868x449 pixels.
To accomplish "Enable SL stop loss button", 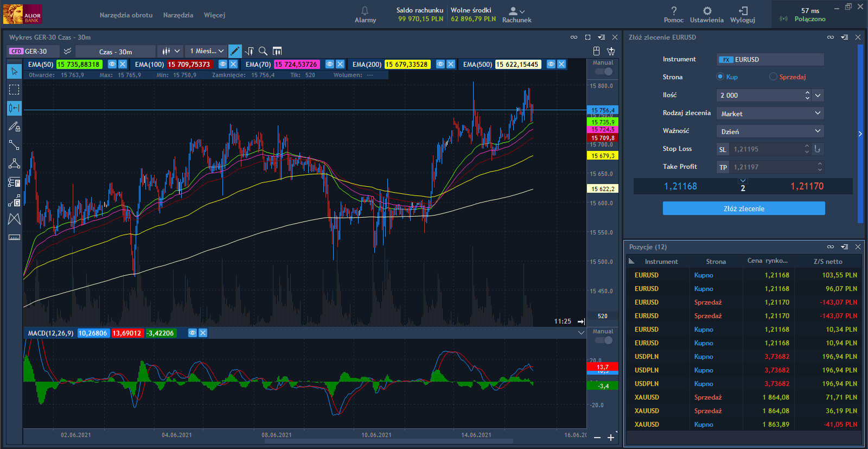I will coord(722,149).
